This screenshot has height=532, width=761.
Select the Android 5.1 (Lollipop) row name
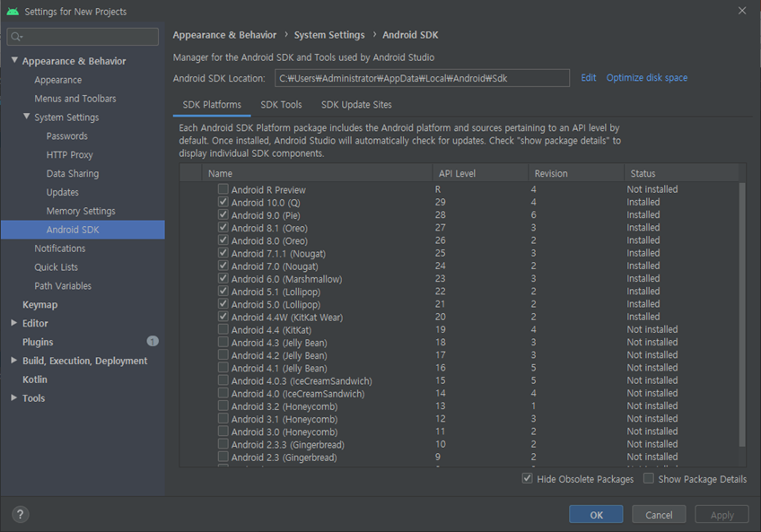pos(276,292)
